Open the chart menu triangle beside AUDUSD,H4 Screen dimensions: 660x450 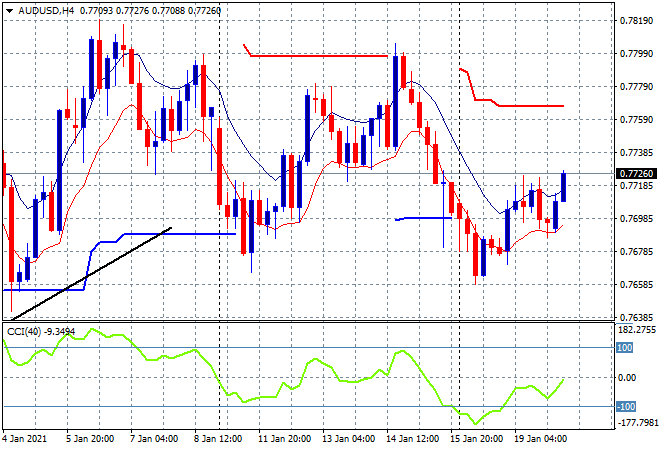[x=9, y=11]
